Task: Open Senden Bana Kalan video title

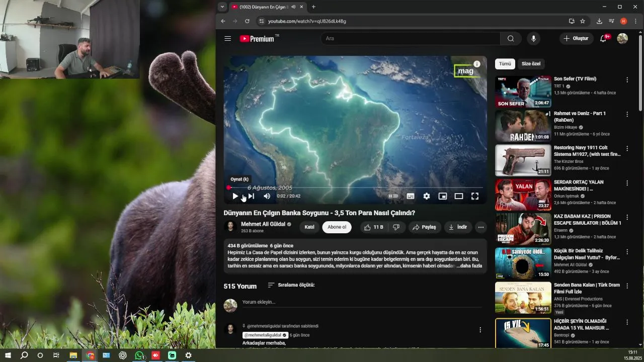Action: [x=587, y=288]
